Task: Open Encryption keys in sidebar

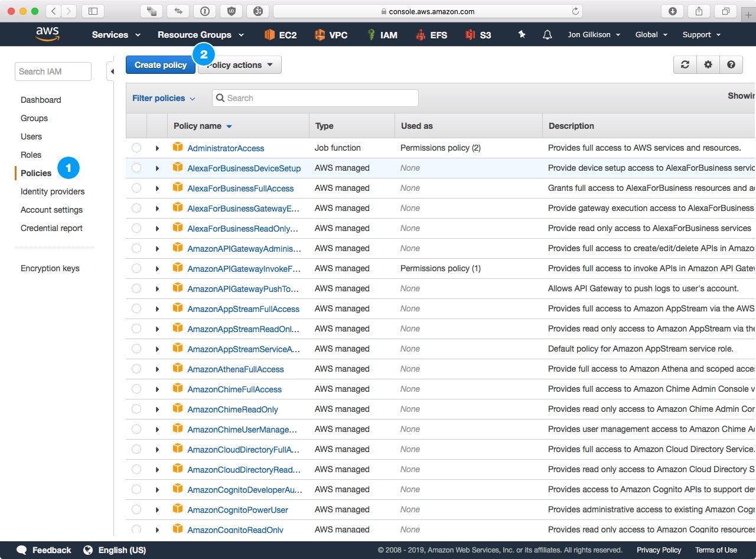Action: click(50, 268)
